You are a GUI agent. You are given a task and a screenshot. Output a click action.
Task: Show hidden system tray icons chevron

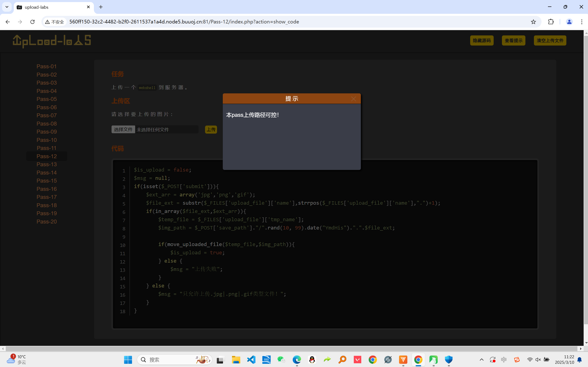[x=482, y=359]
